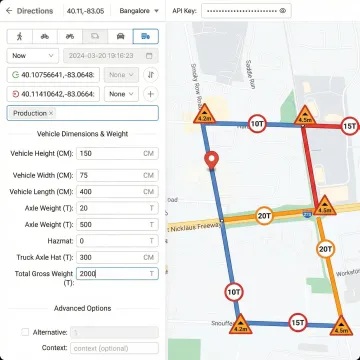The image size is (360, 360).
Task: Edit the Vehicle Width field showing 75
Action: coord(117,175)
